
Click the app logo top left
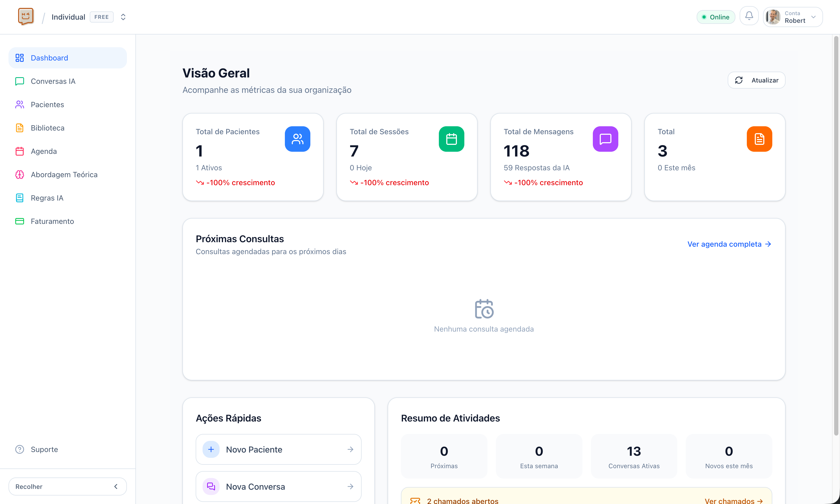[26, 16]
